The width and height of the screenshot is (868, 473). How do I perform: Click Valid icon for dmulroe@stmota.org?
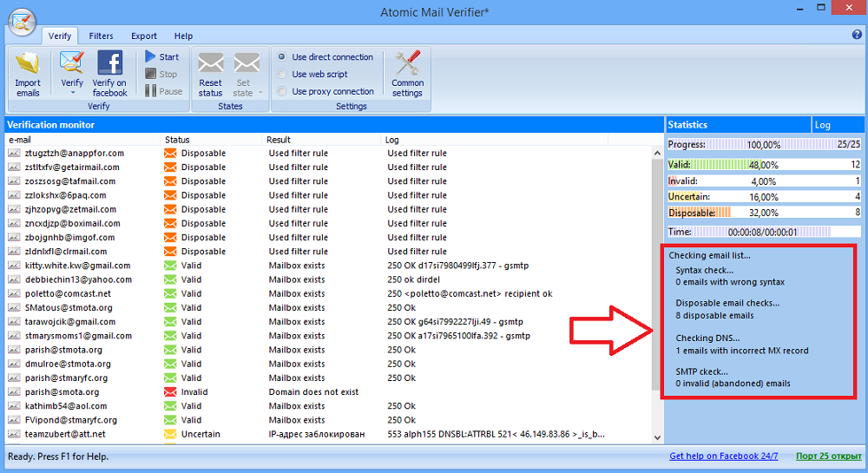click(170, 364)
